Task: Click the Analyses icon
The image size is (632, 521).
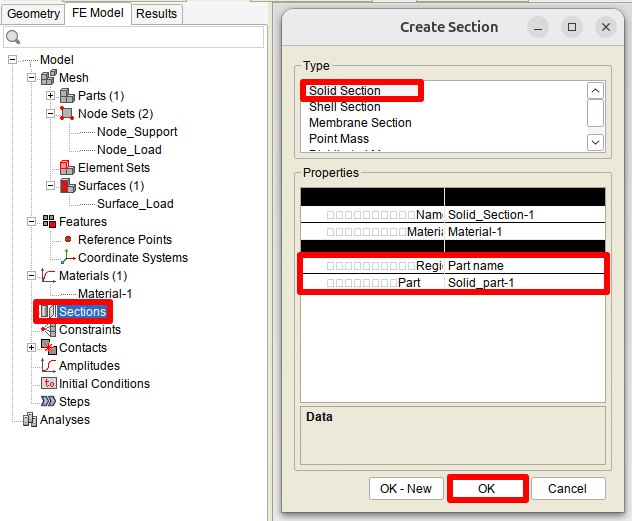Action: (x=30, y=419)
